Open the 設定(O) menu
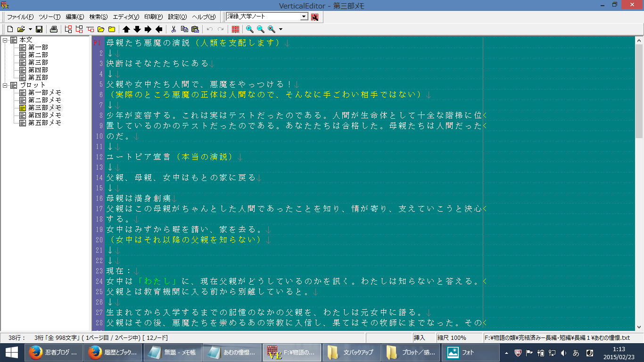Viewport: 644px width, 362px height. tap(177, 17)
